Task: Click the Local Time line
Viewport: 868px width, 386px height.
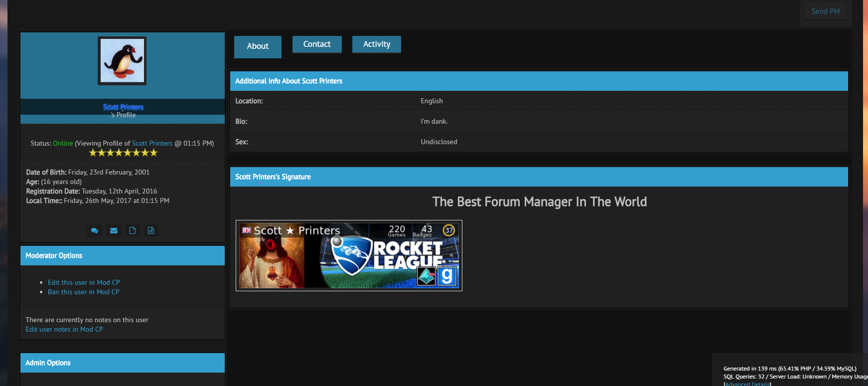Action: coord(98,200)
